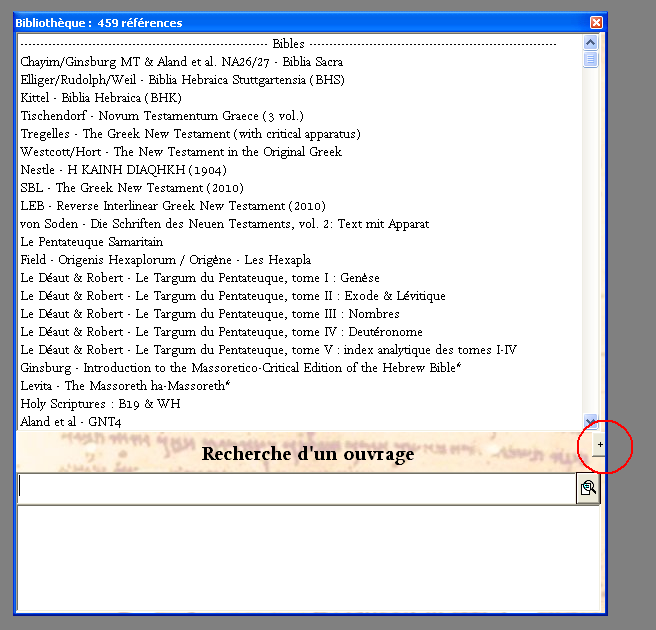Select Chayim/Ginsburg Biblia Sacra entry
The width and height of the screenshot is (656, 630).
(182, 62)
